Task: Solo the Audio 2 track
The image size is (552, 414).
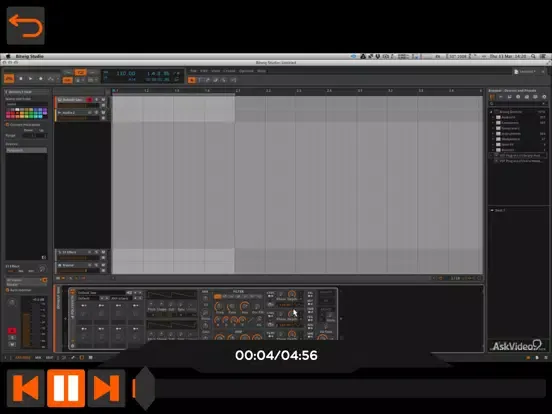Action: (x=96, y=113)
